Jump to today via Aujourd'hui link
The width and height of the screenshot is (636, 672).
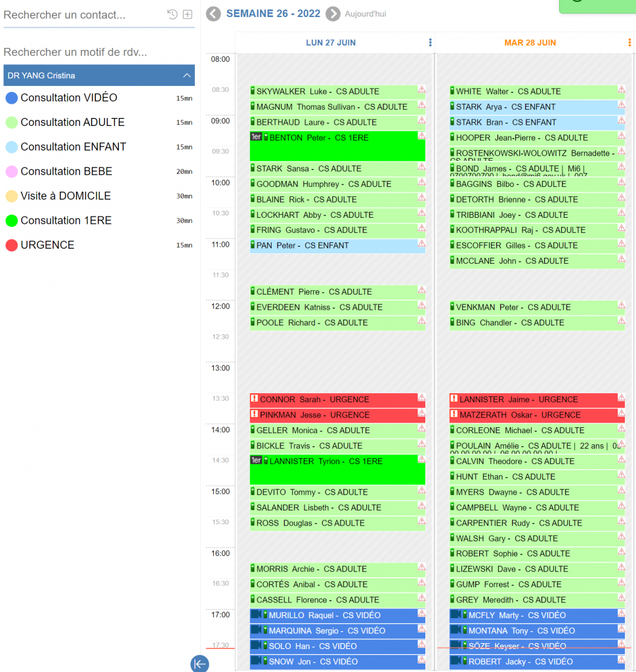click(x=366, y=14)
